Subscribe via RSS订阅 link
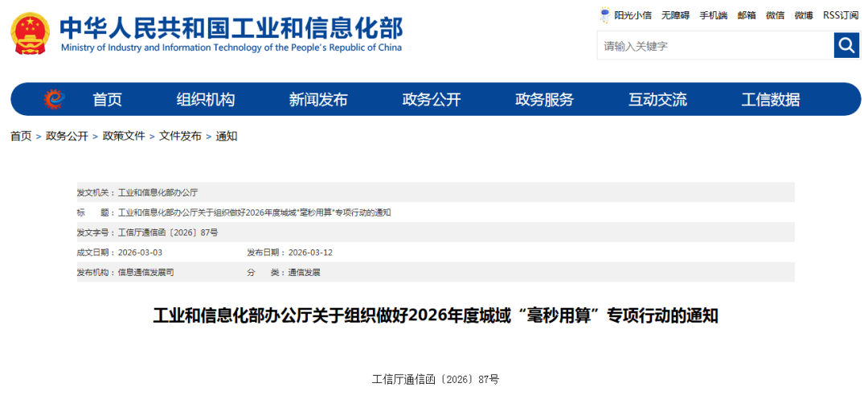Viewport: 868px width, 395px height. pyautogui.click(x=841, y=15)
